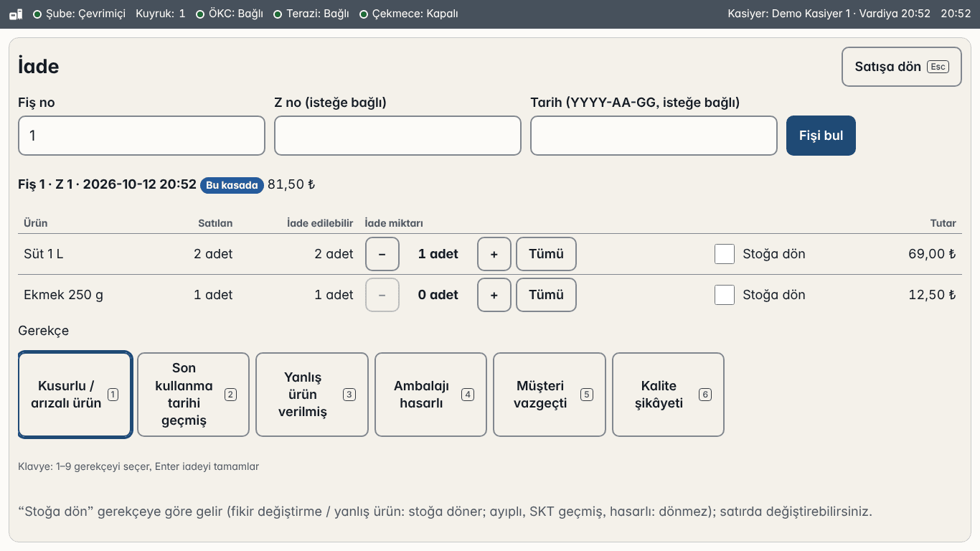Click the Süt 1 L product name
Screen dimensions: 980x551
pyautogui.click(x=44, y=254)
